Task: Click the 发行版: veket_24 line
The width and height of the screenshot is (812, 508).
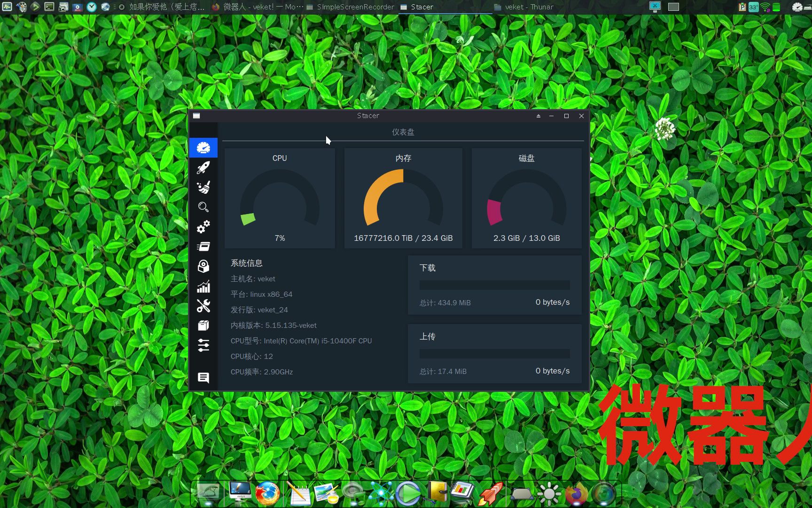Action: [x=259, y=310]
